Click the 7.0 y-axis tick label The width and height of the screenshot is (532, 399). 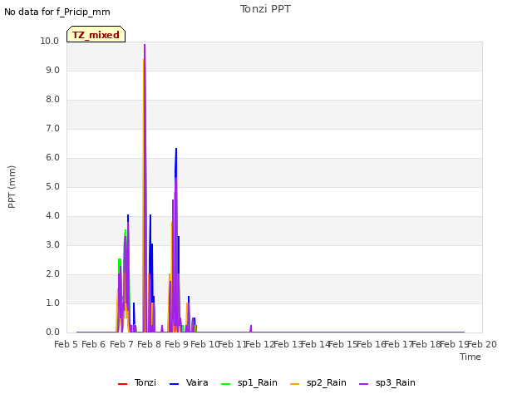point(52,129)
